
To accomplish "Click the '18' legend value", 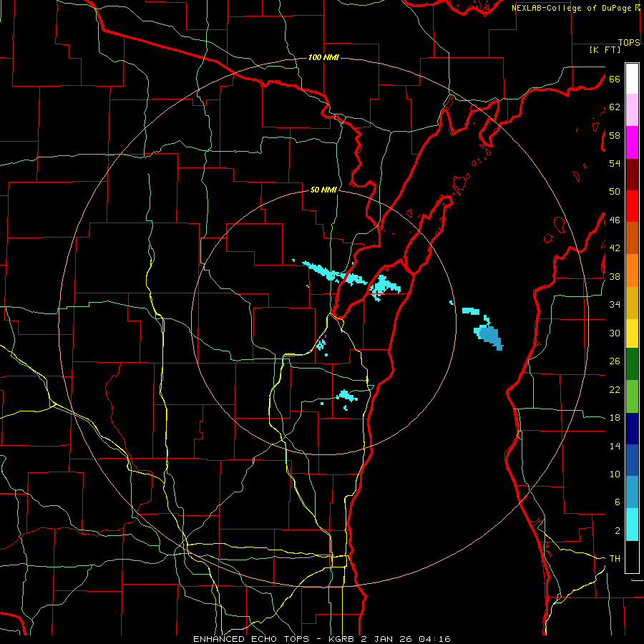I will 615,418.
